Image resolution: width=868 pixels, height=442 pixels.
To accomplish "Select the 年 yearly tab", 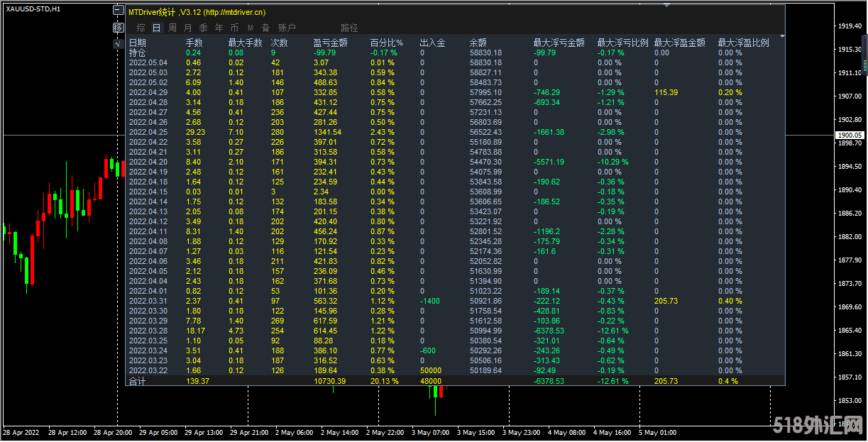I will [x=219, y=28].
